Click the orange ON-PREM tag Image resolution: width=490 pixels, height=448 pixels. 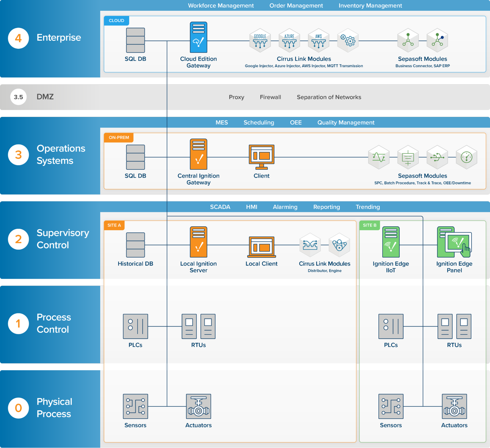pos(119,137)
